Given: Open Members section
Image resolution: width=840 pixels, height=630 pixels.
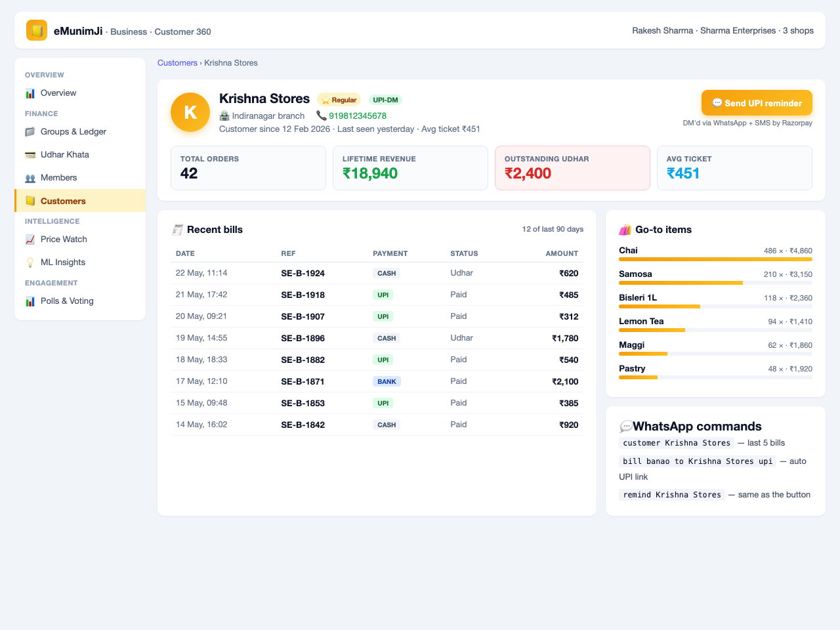Looking at the screenshot, I should [x=80, y=178].
